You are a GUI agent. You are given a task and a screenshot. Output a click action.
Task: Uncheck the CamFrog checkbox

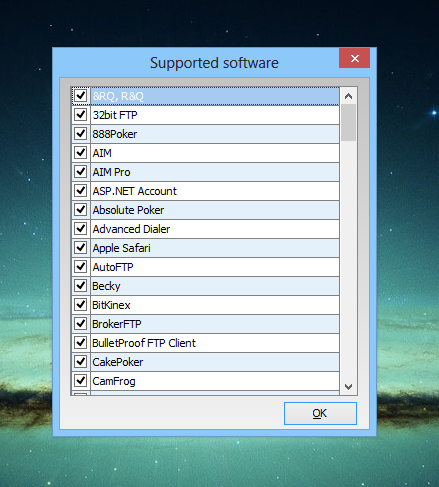(x=80, y=381)
